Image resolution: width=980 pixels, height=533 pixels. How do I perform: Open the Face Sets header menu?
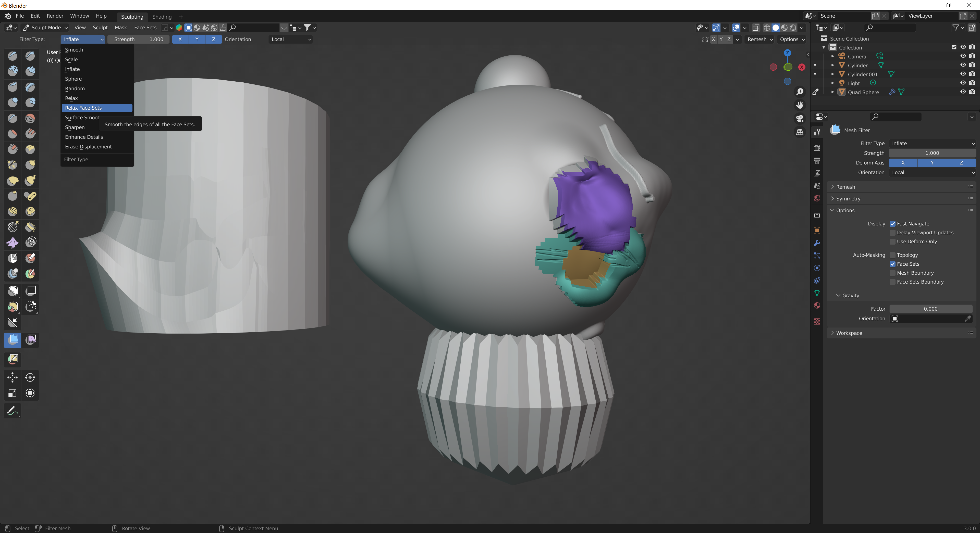145,27
